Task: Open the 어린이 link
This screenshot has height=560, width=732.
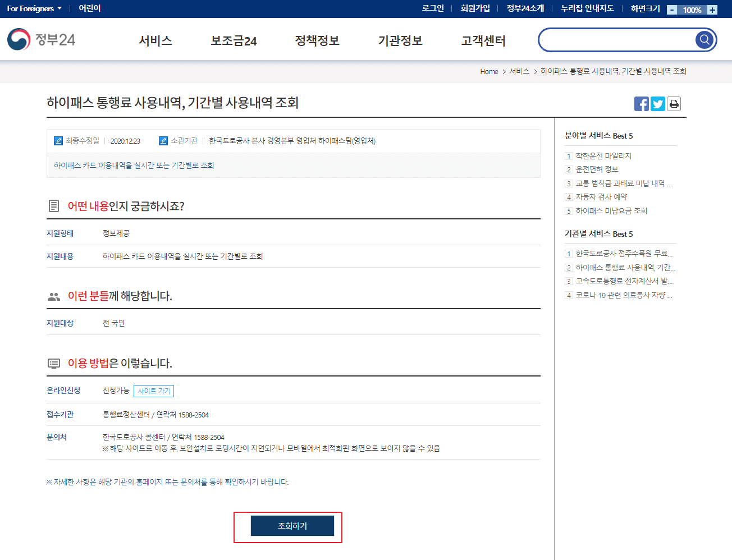Action: coord(90,8)
